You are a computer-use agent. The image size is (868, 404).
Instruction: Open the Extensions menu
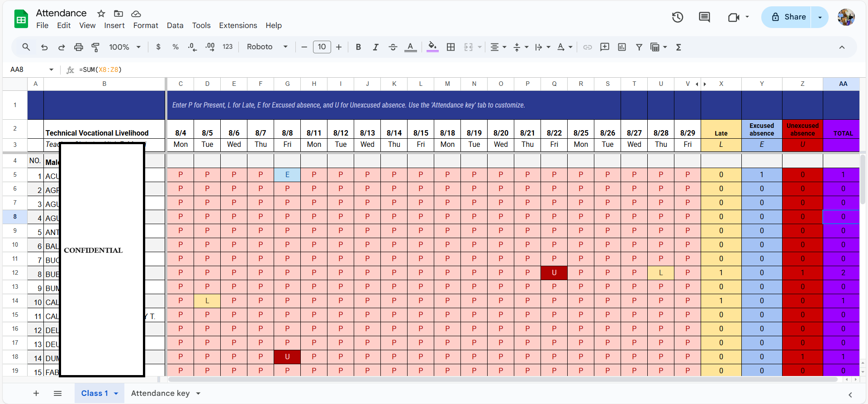tap(238, 25)
